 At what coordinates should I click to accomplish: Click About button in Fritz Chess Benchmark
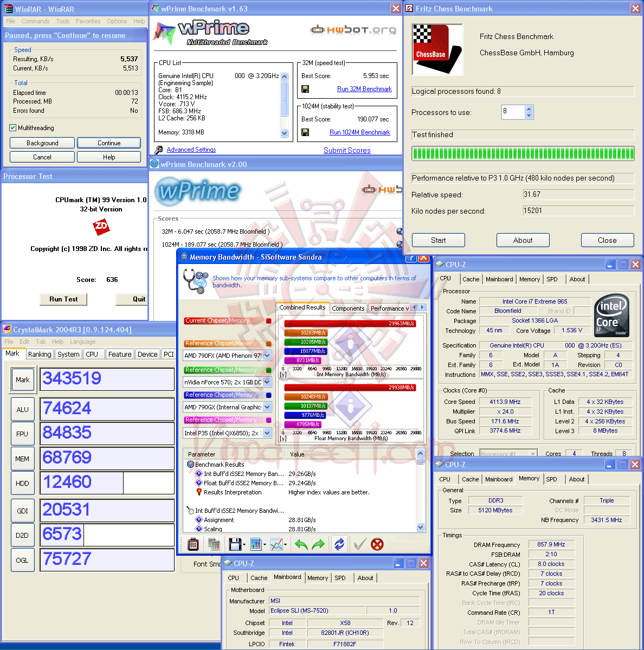click(x=523, y=240)
